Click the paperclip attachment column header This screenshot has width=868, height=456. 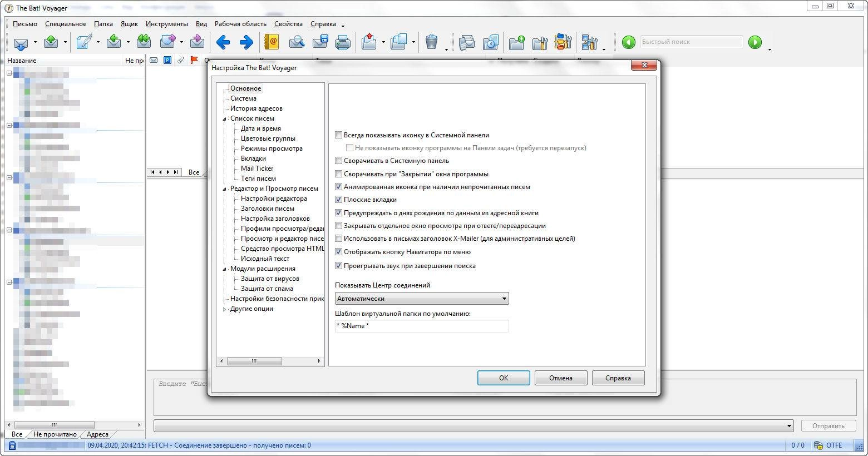pos(180,60)
